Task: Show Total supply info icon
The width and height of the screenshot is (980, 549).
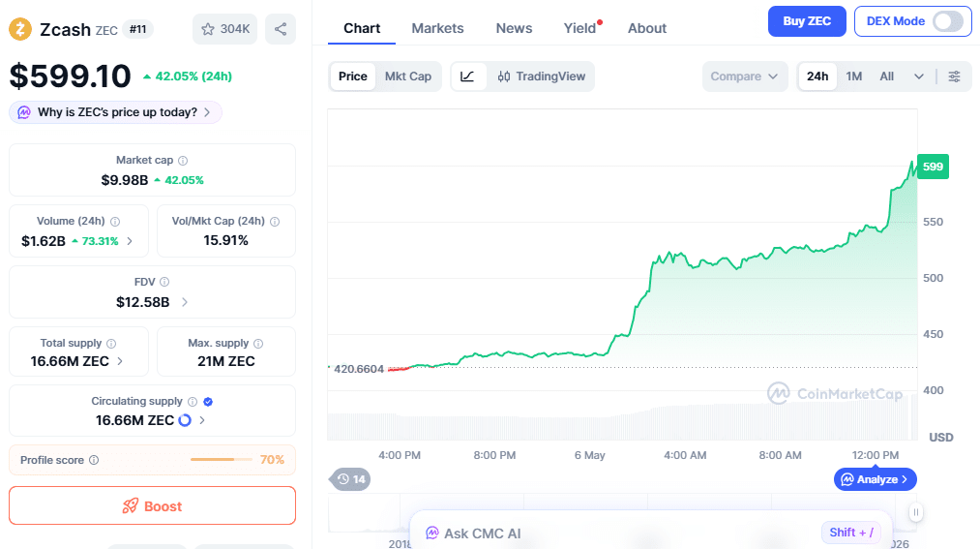Action: pyautogui.click(x=111, y=344)
